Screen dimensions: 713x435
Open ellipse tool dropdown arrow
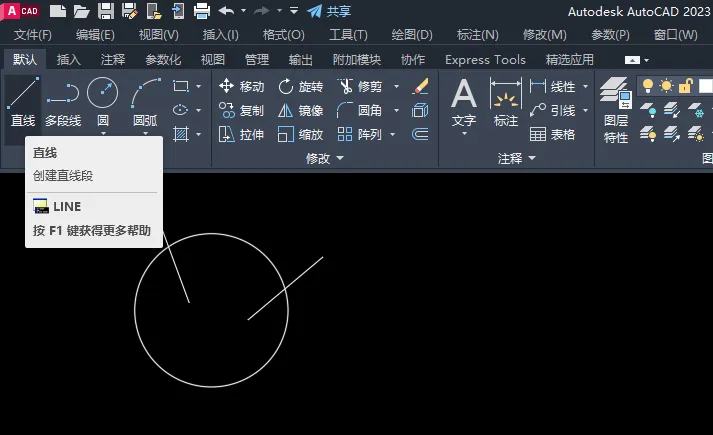pyautogui.click(x=199, y=110)
